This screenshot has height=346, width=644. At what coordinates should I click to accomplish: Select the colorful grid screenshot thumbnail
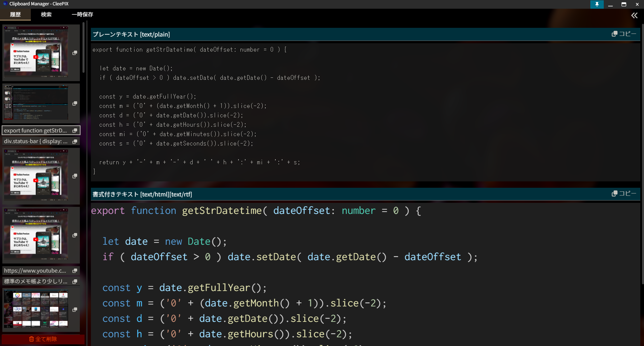(x=36, y=309)
